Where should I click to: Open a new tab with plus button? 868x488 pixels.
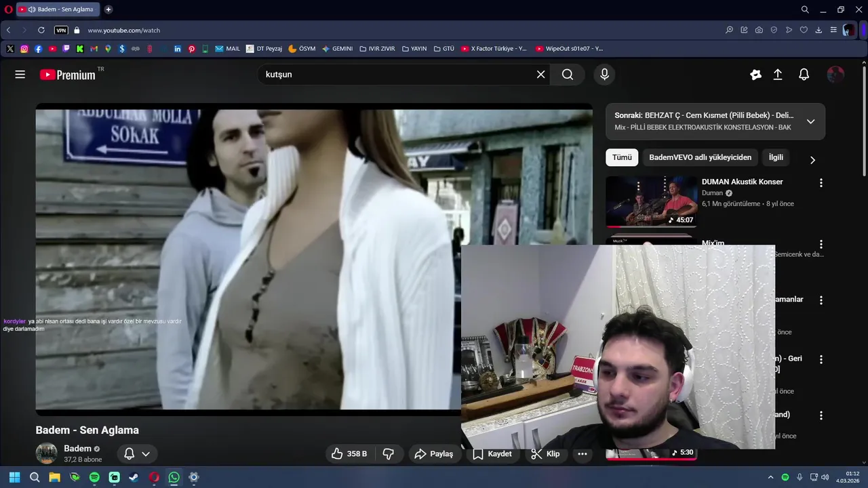(108, 9)
